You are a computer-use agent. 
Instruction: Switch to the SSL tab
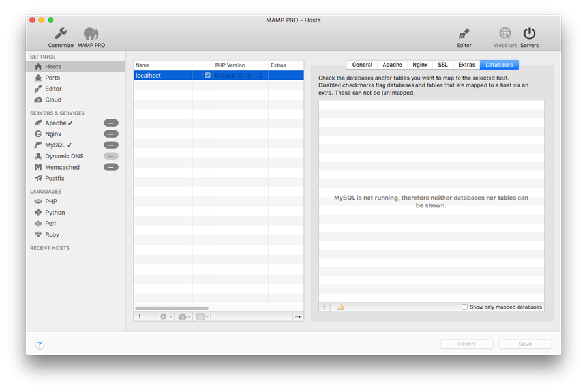coord(443,65)
